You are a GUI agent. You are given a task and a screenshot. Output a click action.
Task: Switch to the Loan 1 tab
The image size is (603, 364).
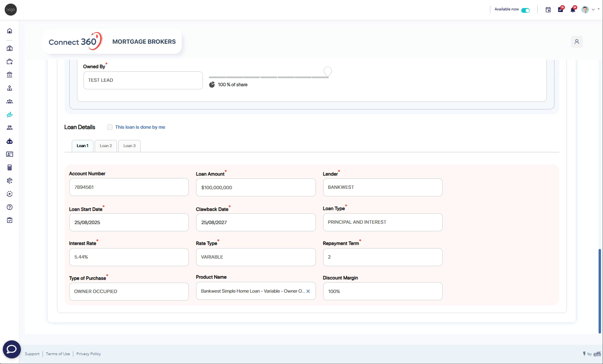tap(83, 146)
